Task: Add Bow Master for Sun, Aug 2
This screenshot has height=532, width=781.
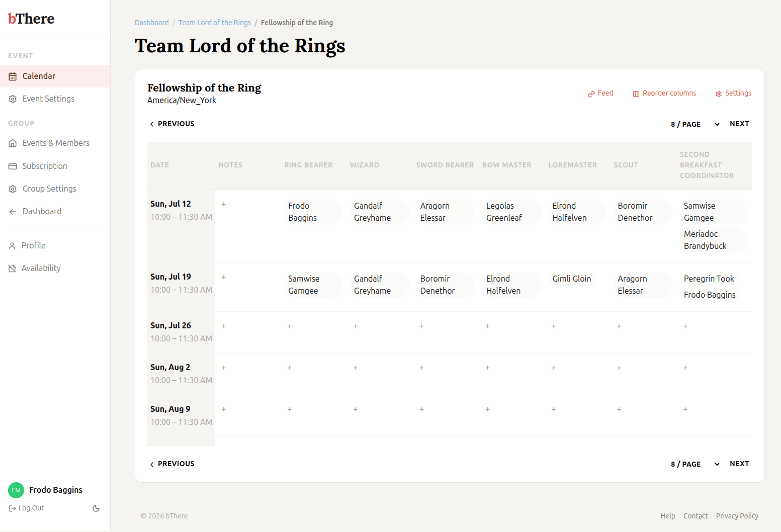Action: (x=488, y=368)
